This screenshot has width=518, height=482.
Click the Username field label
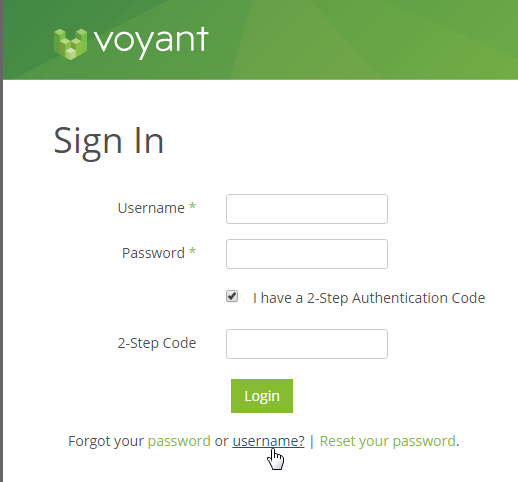[x=151, y=208]
